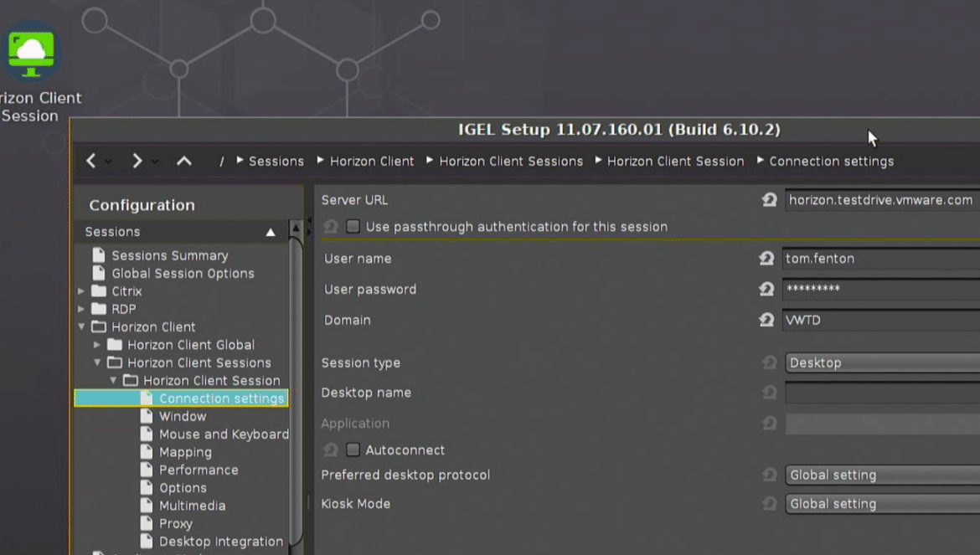Open back history dropdown next to left arrow
The width and height of the screenshot is (980, 555).
(108, 162)
